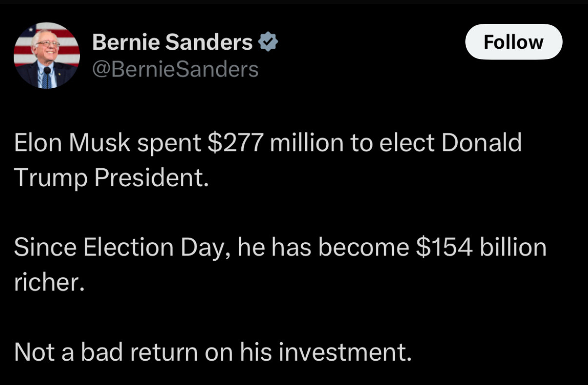
Task: Open the profile picture avatar
Action: point(47,56)
